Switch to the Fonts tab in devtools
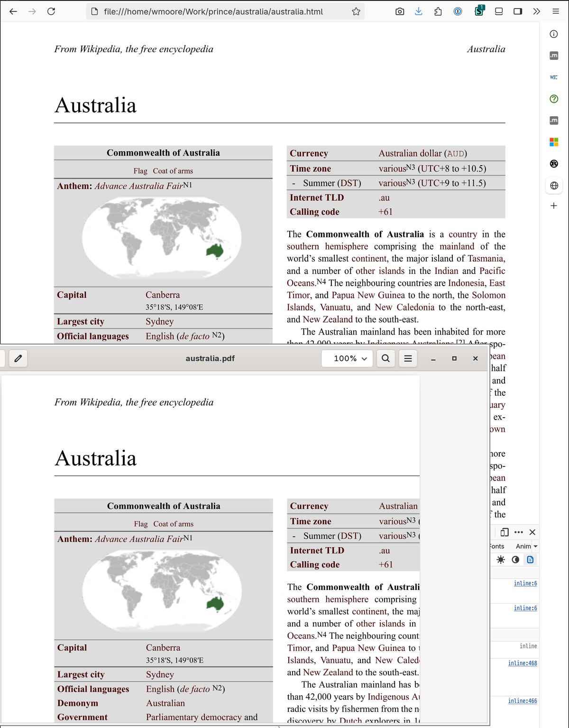 497,546
